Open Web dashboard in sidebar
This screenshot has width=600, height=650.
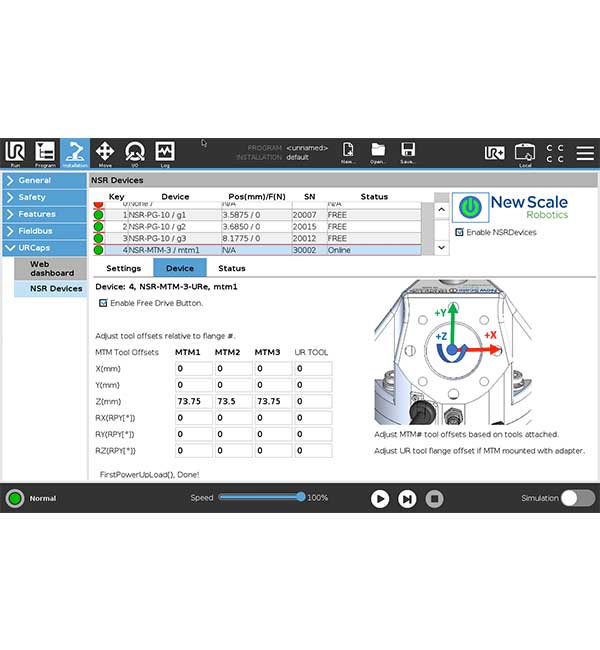(51, 269)
